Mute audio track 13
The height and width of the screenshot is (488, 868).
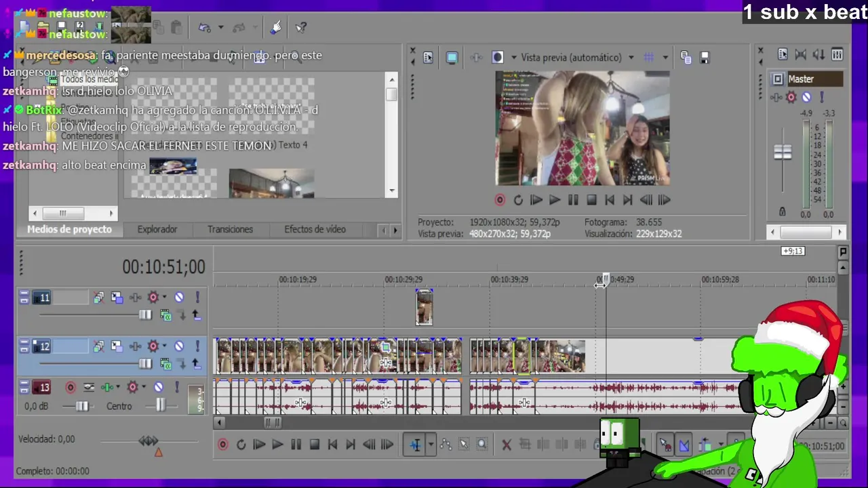coord(159,387)
